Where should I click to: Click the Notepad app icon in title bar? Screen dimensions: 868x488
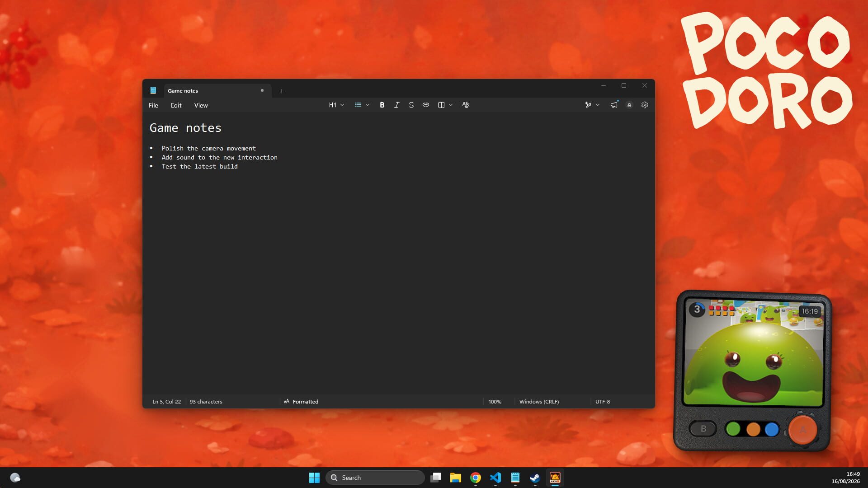(x=153, y=90)
